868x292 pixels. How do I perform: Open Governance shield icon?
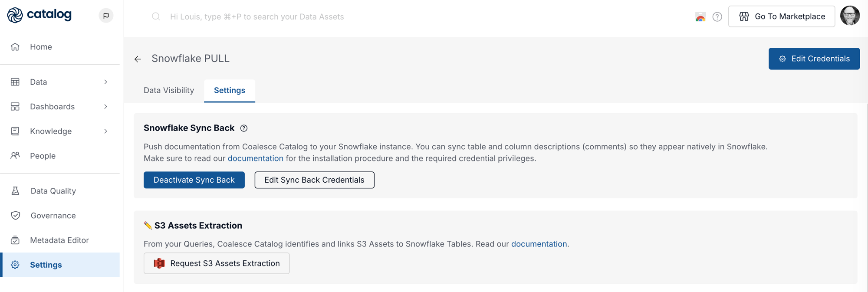(15, 216)
